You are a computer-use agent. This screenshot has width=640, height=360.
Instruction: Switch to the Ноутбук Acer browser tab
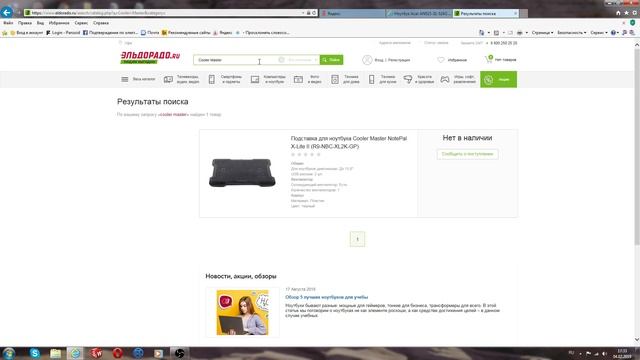(419, 13)
